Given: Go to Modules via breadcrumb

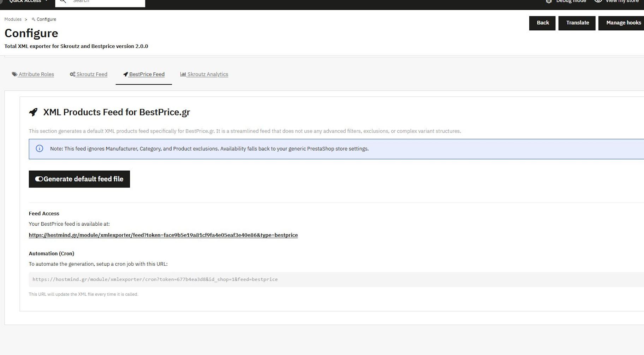Looking at the screenshot, I should click(13, 19).
